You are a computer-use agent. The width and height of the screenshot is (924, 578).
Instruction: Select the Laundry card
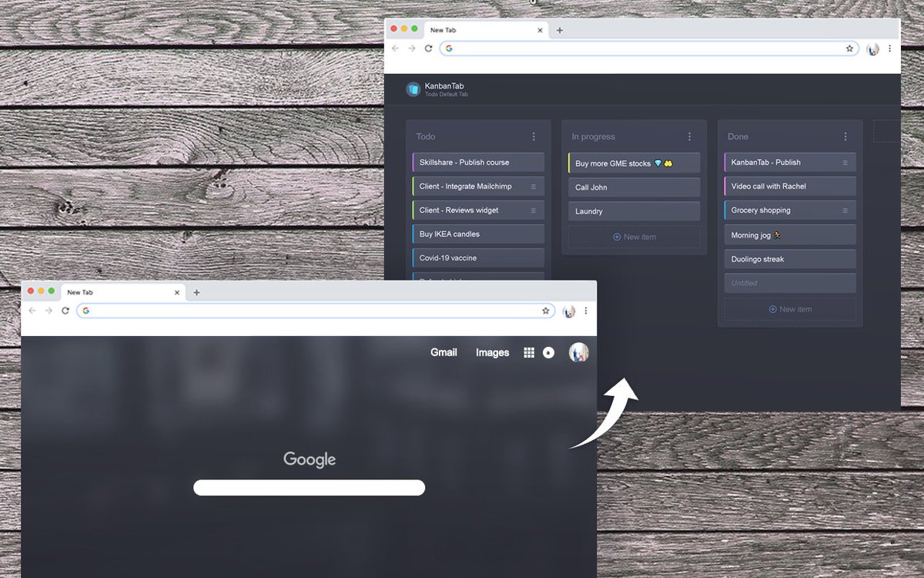(634, 211)
